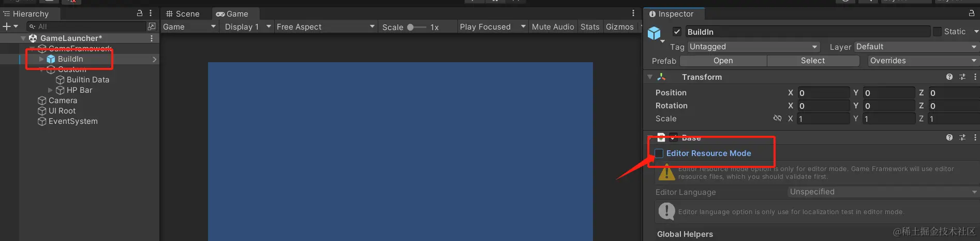Click the UI Root object icon
This screenshot has height=241, width=980.
click(x=42, y=111)
